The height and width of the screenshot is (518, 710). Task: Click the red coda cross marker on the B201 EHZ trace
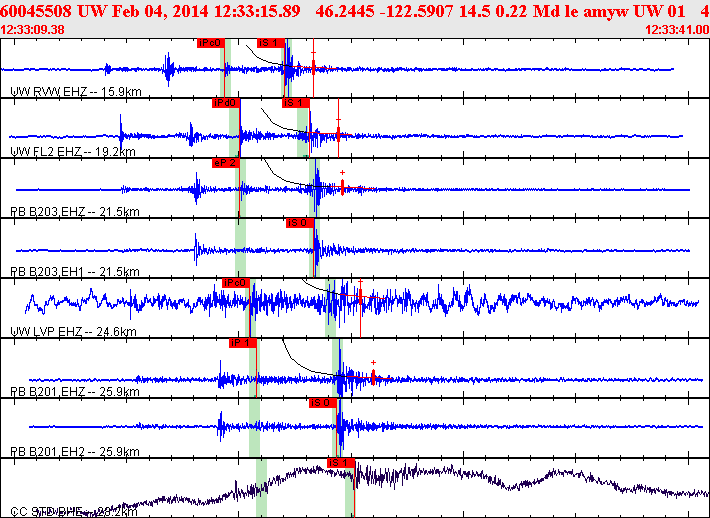[x=373, y=363]
